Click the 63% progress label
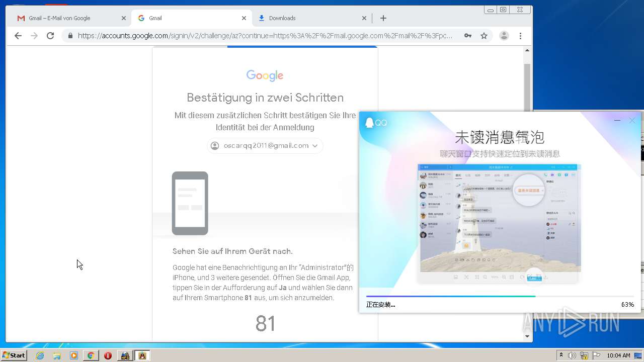 pos(627,305)
